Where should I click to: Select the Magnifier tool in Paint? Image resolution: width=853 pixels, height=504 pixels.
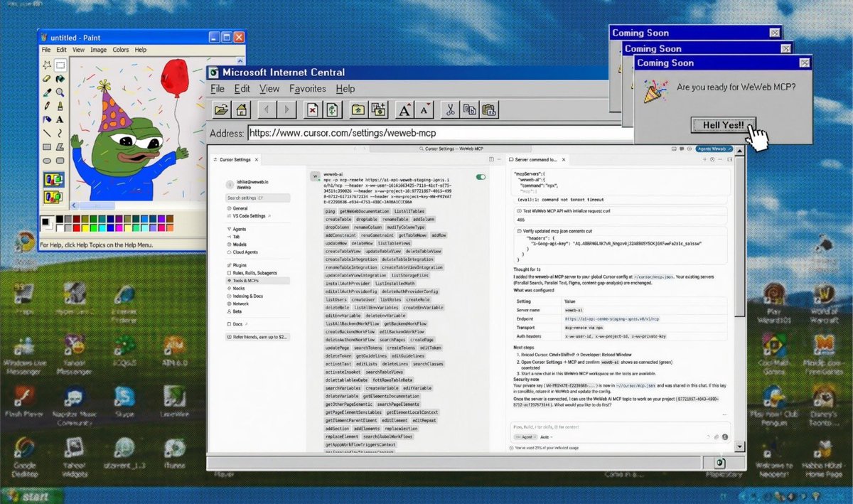point(60,92)
